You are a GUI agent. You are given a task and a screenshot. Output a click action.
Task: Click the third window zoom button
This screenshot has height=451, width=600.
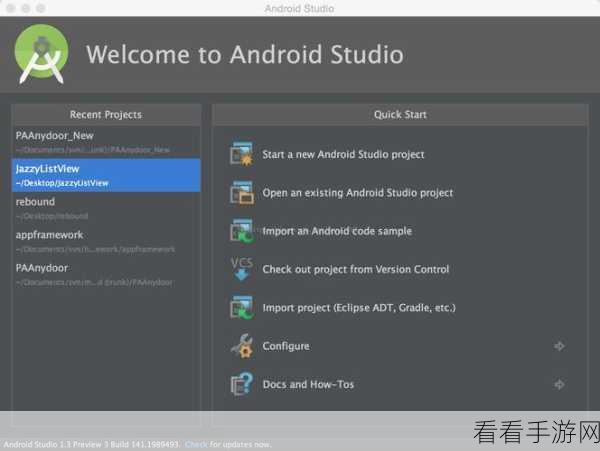[41, 8]
